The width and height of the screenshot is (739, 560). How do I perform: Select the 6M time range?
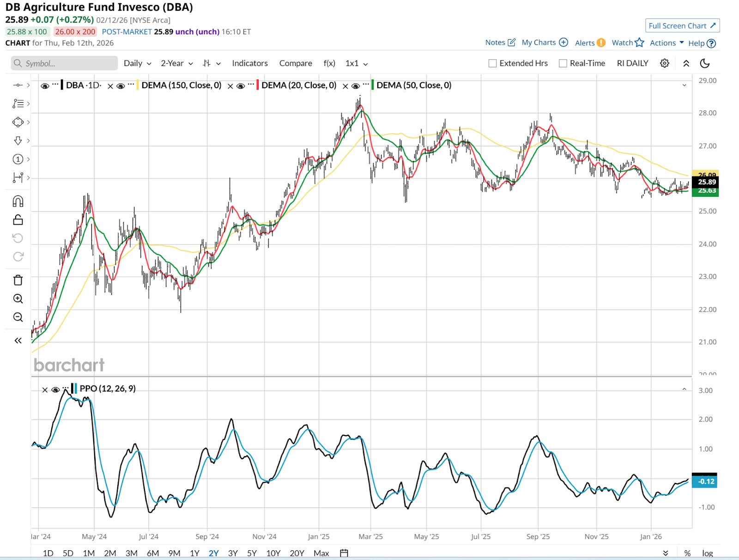coord(153,553)
